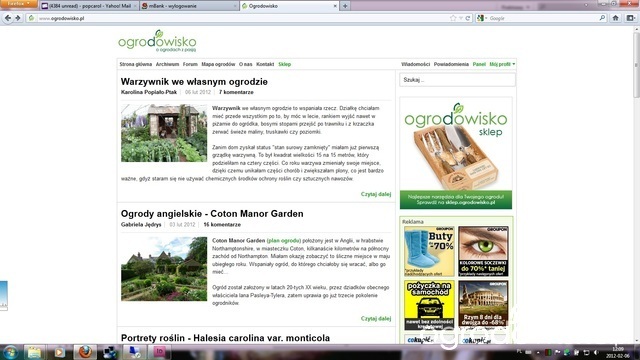Open Mapa ogrodów in navigation
640x360 pixels.
(218, 64)
